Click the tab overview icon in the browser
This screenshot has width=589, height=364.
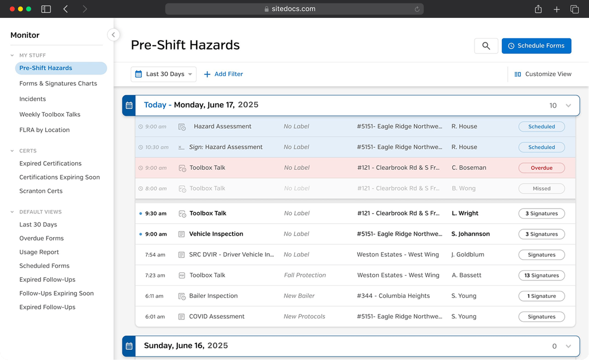[574, 9]
